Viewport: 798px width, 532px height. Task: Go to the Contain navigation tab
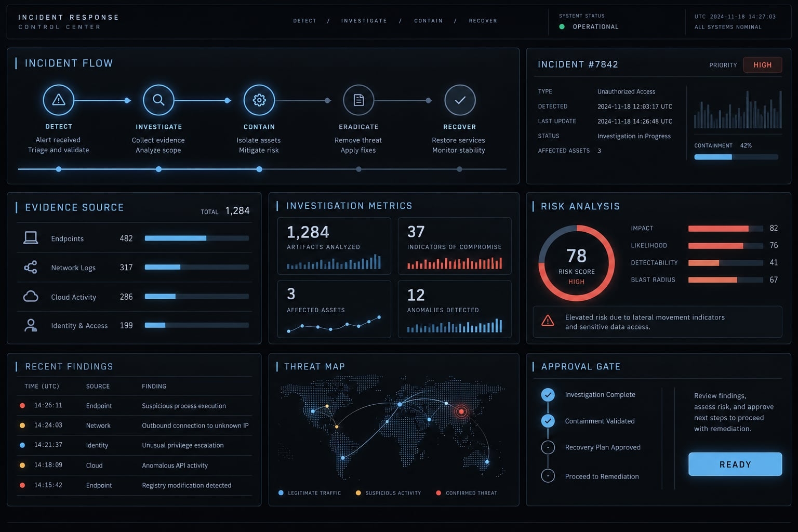point(428,21)
